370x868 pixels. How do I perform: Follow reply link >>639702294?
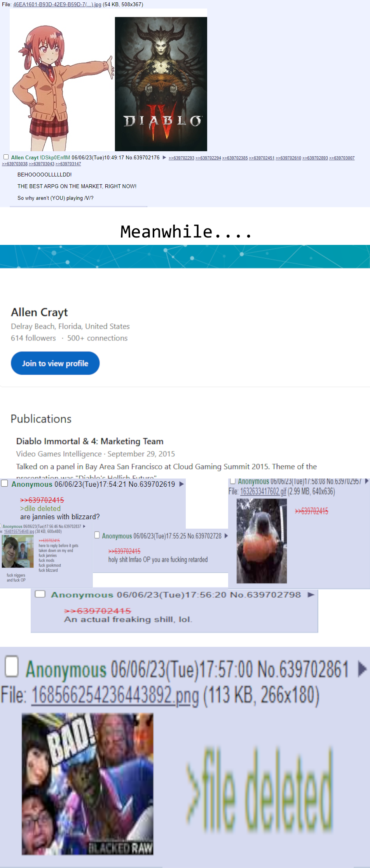[x=208, y=158]
